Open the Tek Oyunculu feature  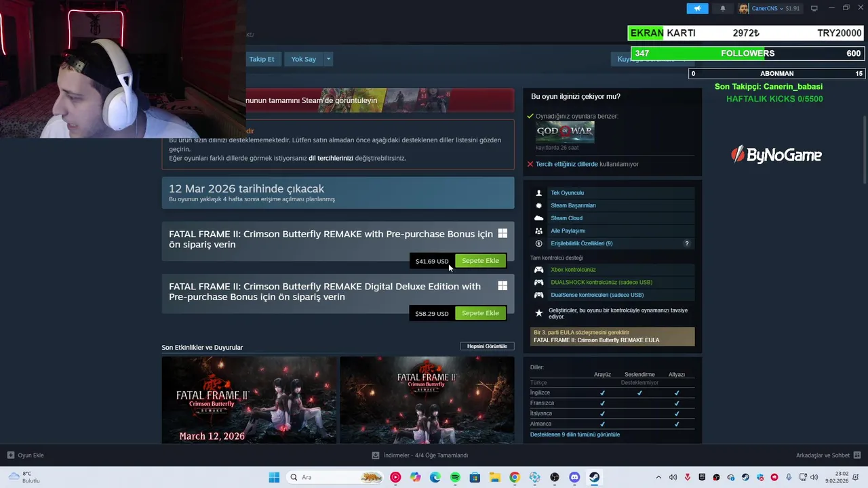click(612, 192)
